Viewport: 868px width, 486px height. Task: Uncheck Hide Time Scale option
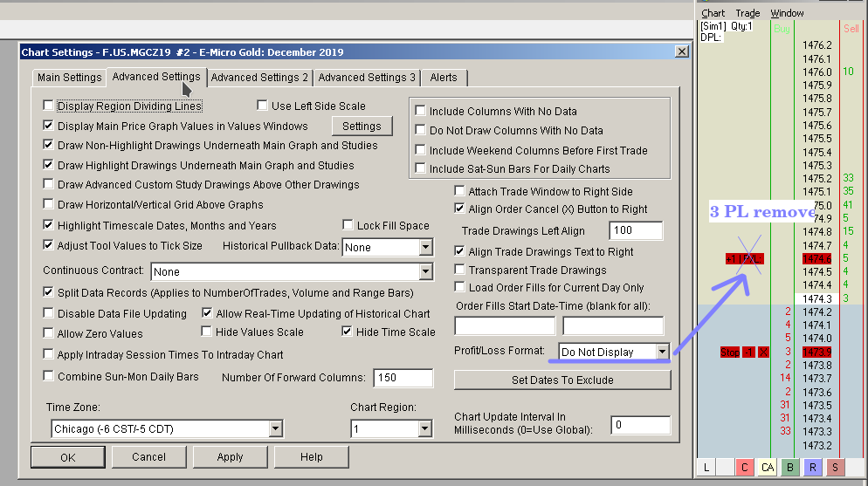coord(347,332)
